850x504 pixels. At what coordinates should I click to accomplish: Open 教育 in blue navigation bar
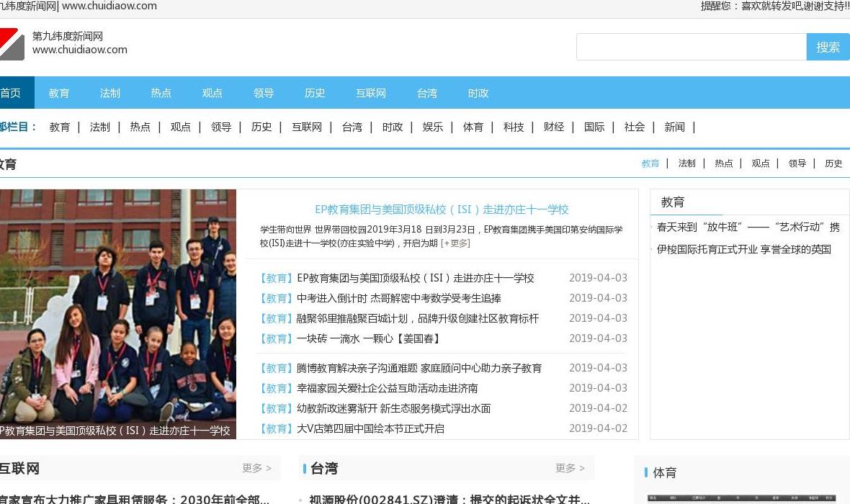coord(59,93)
